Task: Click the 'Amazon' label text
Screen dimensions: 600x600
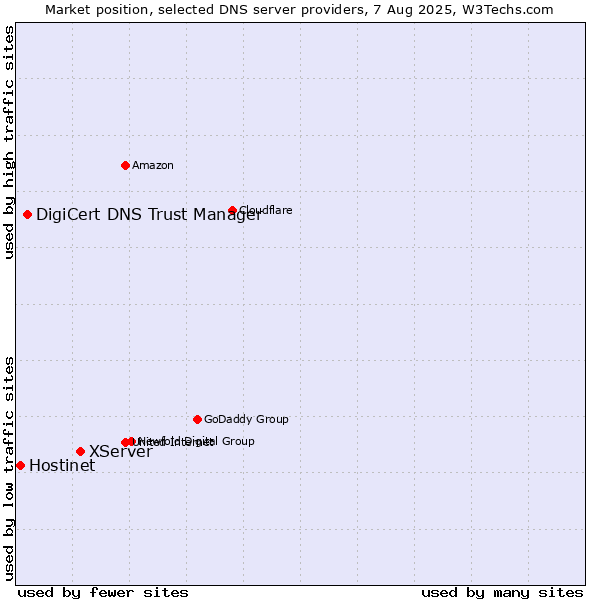Action: coord(153,166)
